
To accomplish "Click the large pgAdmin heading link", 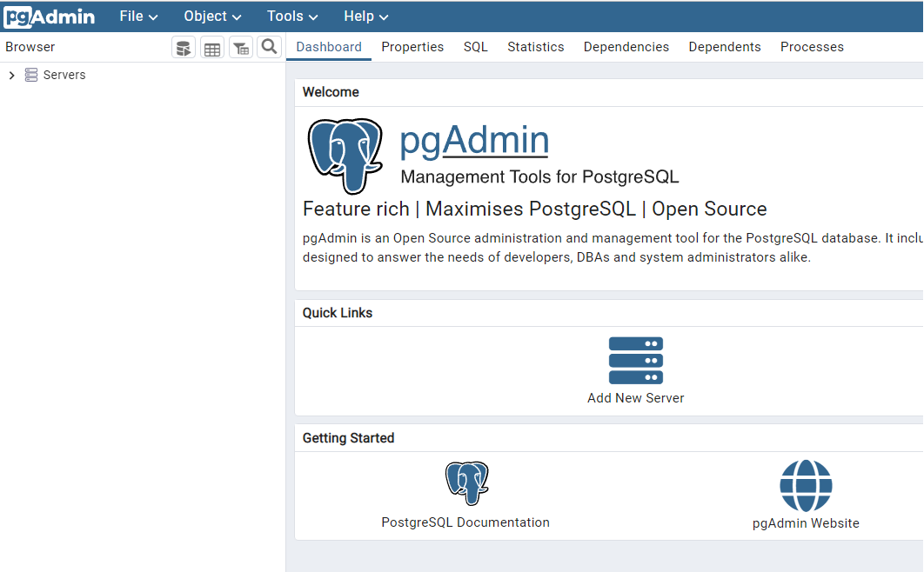I will tap(474, 141).
